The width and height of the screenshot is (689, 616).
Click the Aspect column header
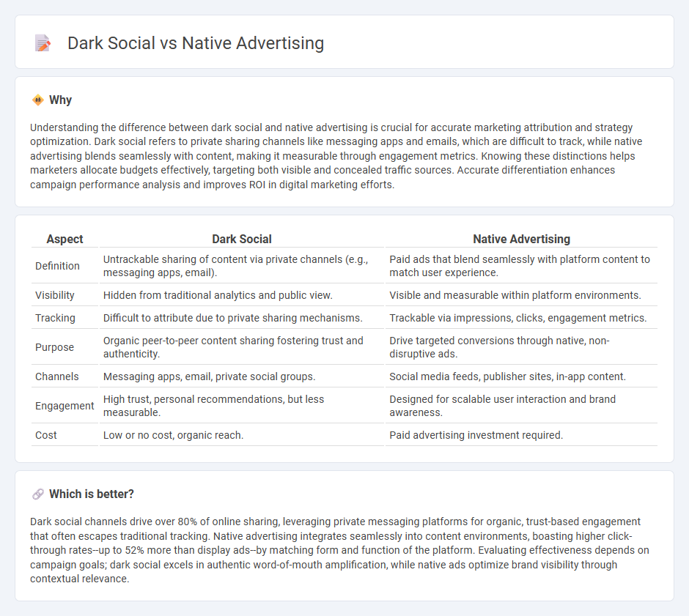pos(65,240)
